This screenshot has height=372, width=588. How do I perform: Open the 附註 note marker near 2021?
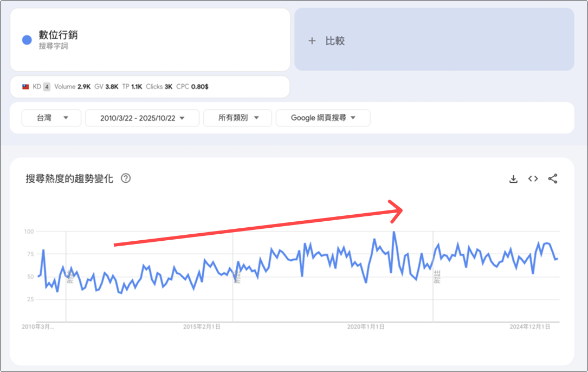tap(437, 277)
